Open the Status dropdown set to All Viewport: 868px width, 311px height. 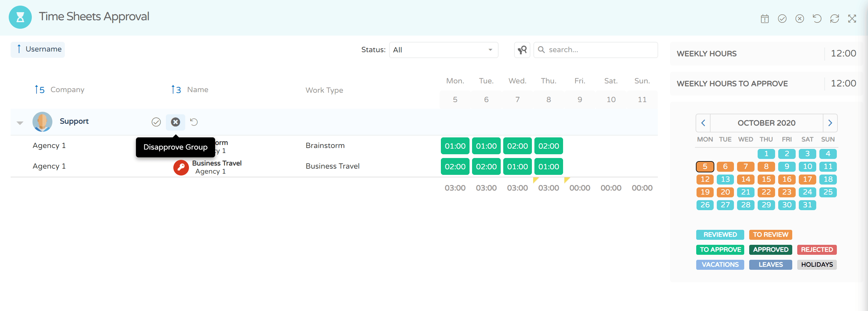click(443, 50)
